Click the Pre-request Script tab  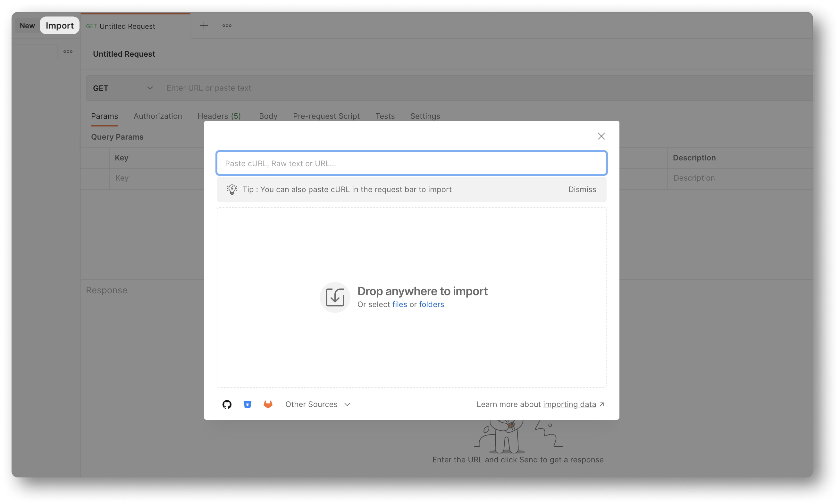click(x=326, y=116)
